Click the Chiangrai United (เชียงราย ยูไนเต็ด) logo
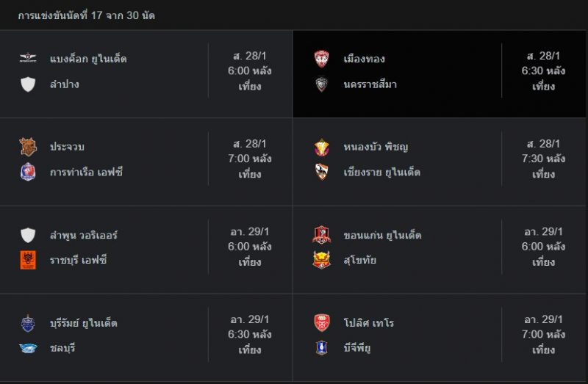Image resolution: width=588 pixels, height=384 pixels. [x=321, y=172]
